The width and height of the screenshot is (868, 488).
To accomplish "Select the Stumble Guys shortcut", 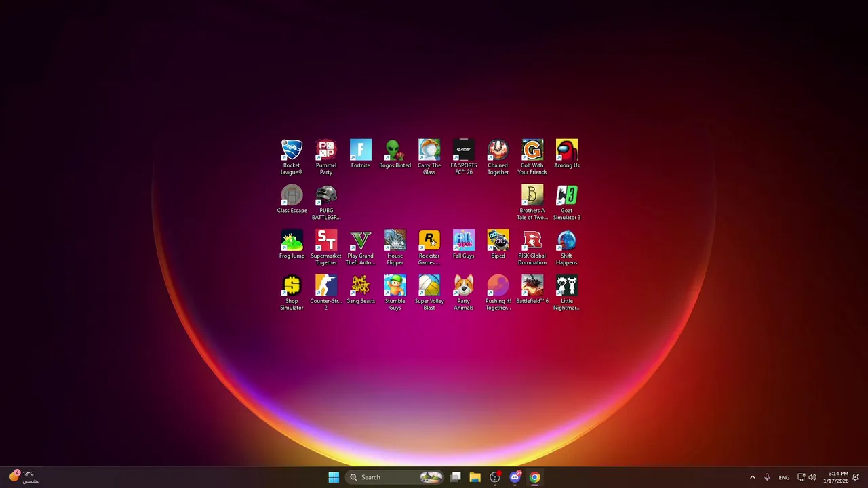I will 395,293.
